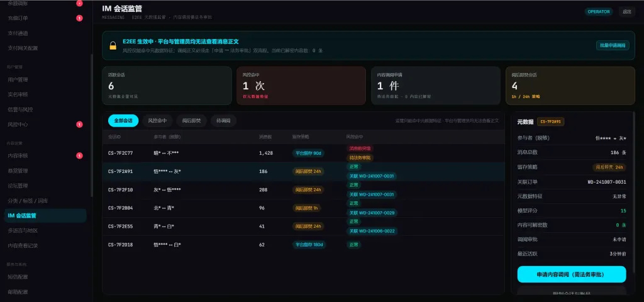Click the 退出 logout button

[x=627, y=11]
